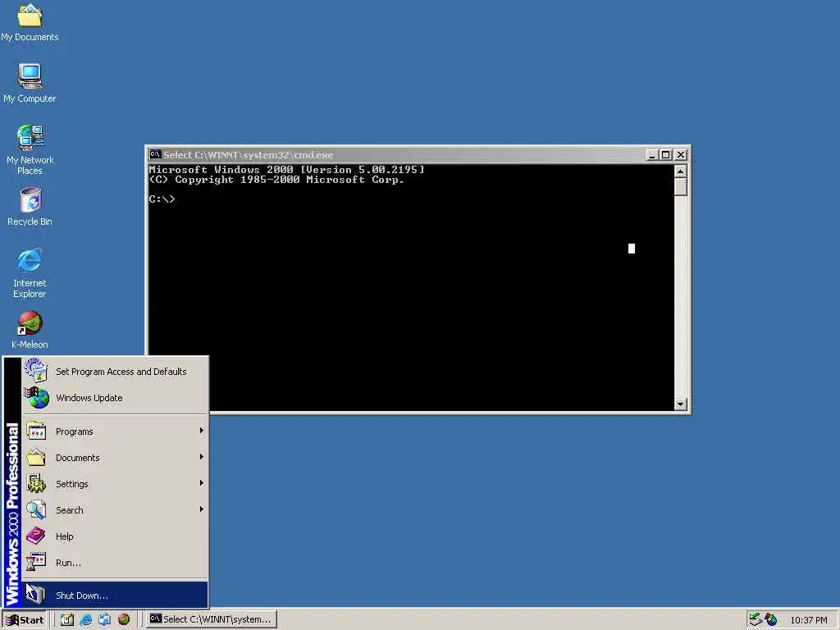
Task: Expand the Programs submenu
Action: point(115,431)
